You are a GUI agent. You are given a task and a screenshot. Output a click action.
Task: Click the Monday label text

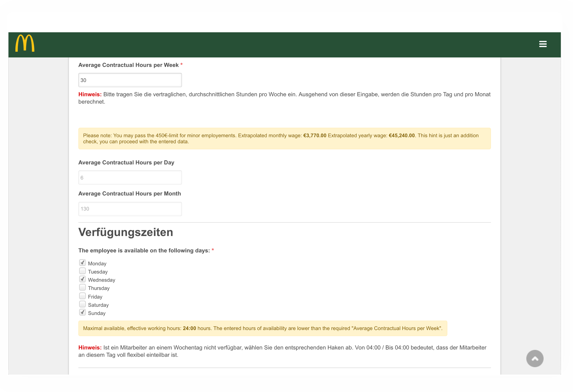click(x=97, y=264)
